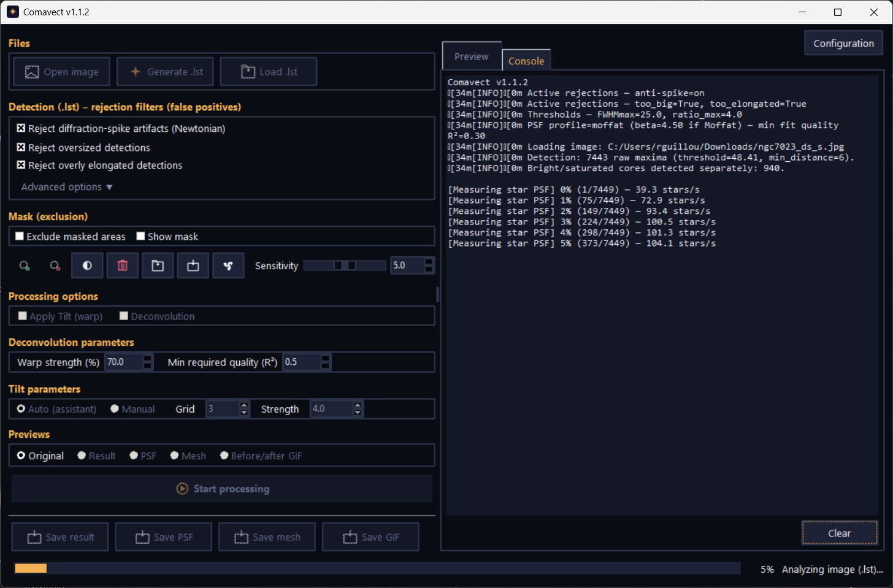Decrease tilt Strength with the down arrow
Viewport: 893px width, 588px height.
pos(358,413)
